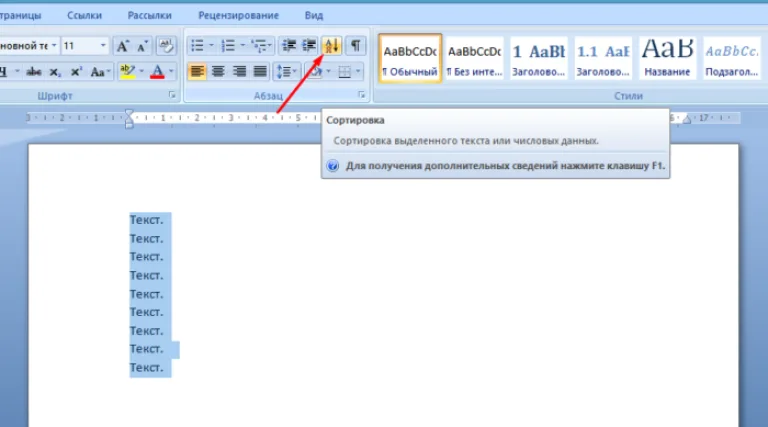
Task: Expand the line spacing dropdown arrow
Action: coord(295,72)
